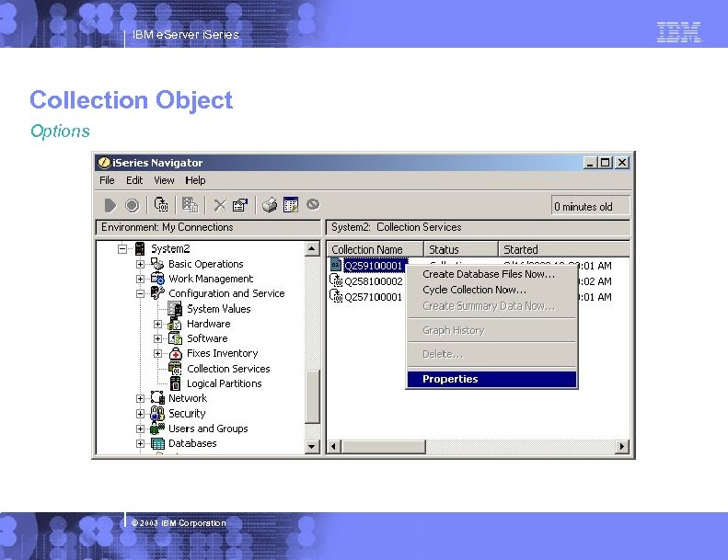Click the Hardware icon
The width and height of the screenshot is (728, 560).
(x=175, y=324)
